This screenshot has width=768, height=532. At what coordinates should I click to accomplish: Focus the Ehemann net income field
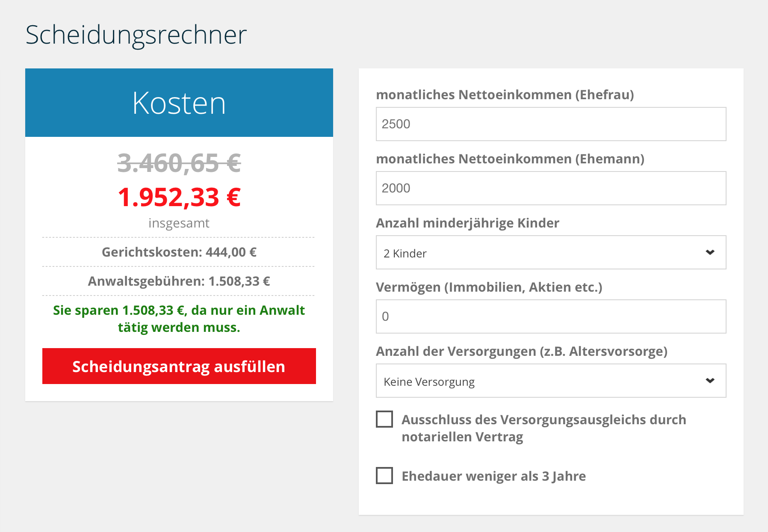click(551, 188)
